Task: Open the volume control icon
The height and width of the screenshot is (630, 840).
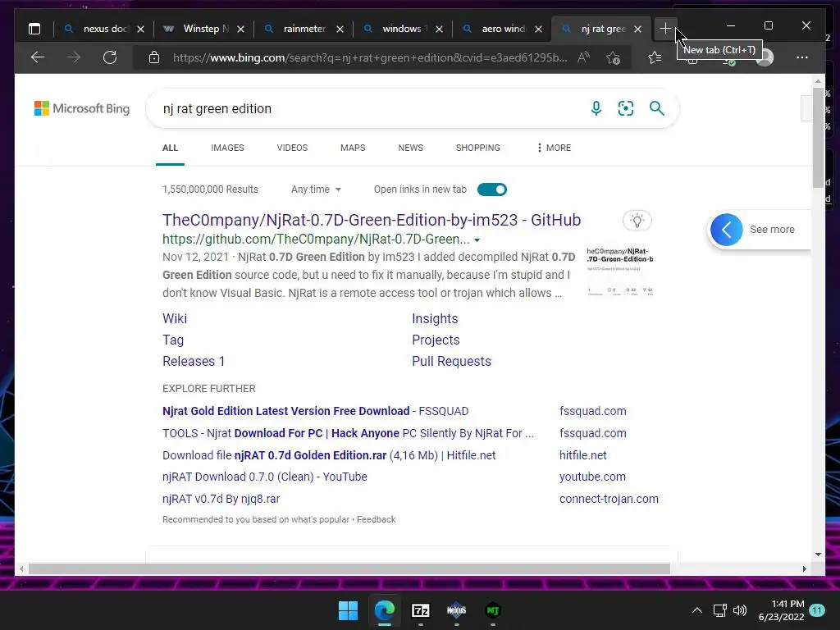Action: [740, 610]
